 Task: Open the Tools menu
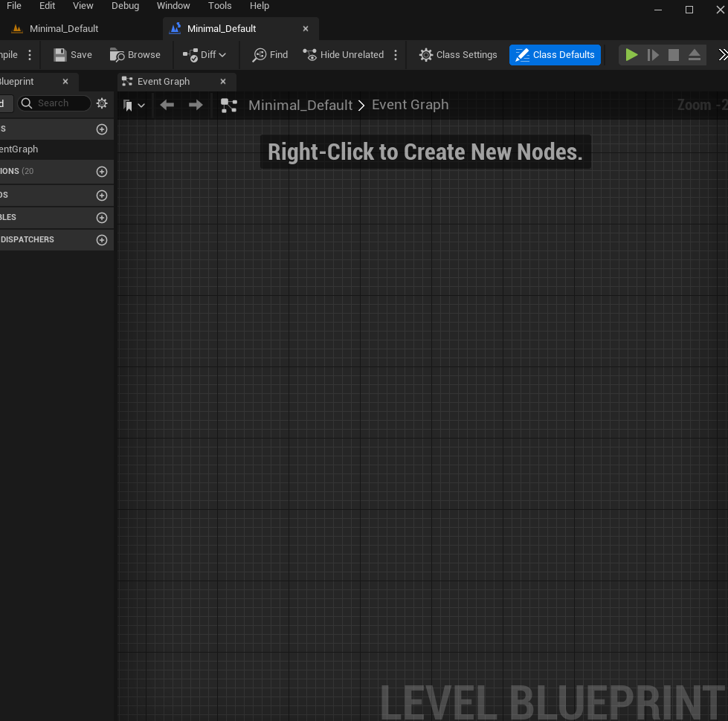(x=219, y=6)
